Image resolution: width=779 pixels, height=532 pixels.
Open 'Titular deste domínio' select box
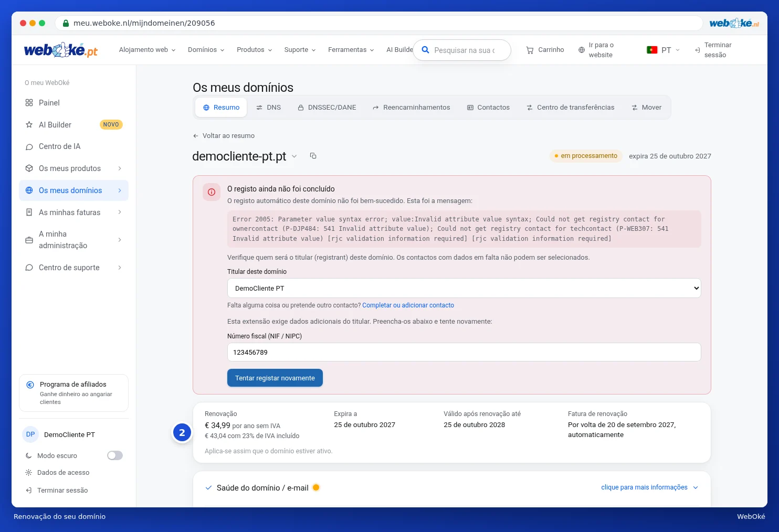(464, 288)
